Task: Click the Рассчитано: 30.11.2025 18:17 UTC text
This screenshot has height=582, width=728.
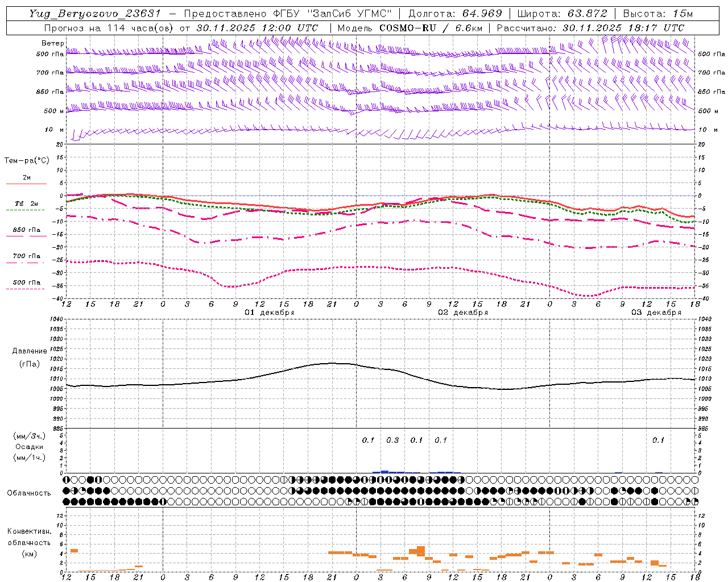Action: click(x=590, y=28)
